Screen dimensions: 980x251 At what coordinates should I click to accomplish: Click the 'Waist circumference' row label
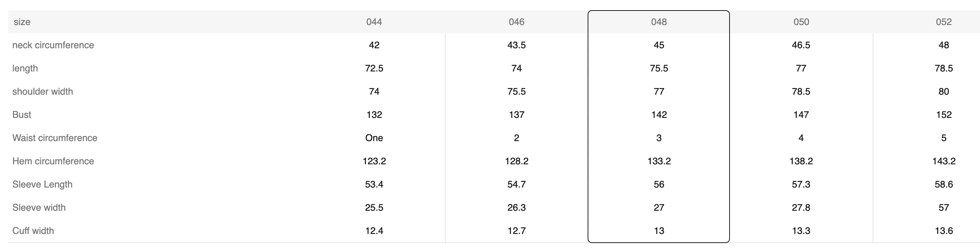click(x=55, y=138)
